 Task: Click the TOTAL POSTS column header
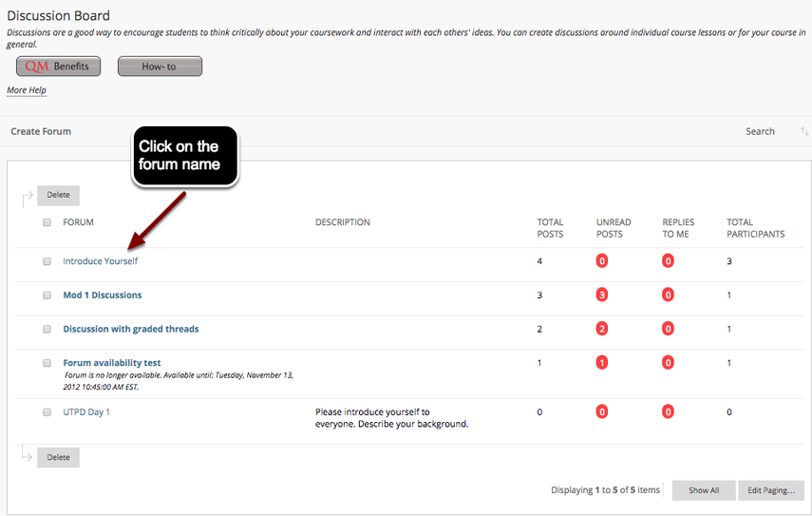[550, 228]
